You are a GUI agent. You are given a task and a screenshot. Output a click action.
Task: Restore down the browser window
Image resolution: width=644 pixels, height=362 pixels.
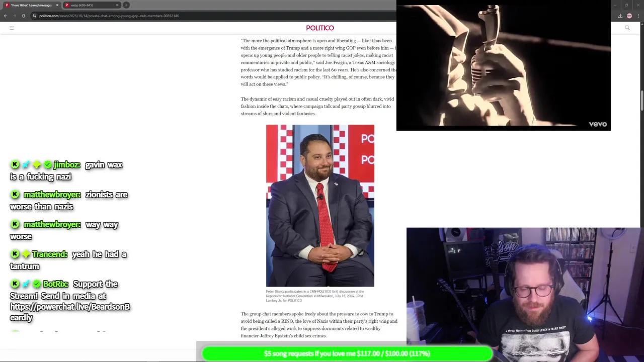[x=626, y=5]
